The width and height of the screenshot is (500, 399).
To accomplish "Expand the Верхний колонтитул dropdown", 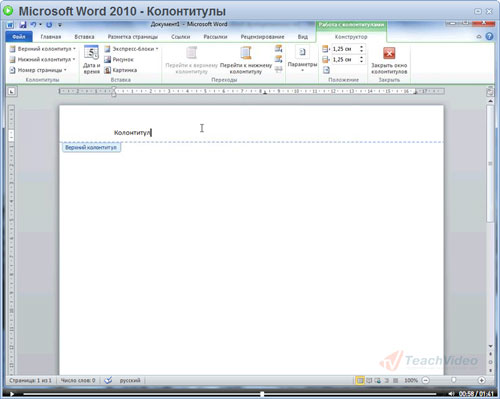I will 43,49.
